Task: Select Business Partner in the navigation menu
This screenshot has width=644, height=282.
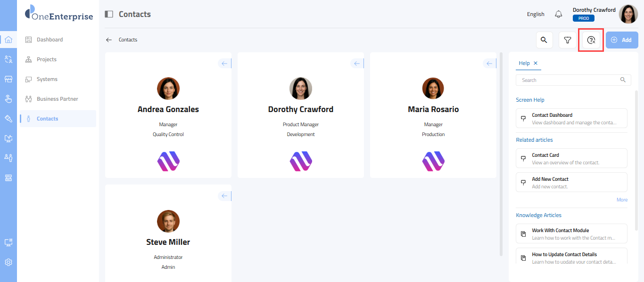Action: (x=57, y=99)
